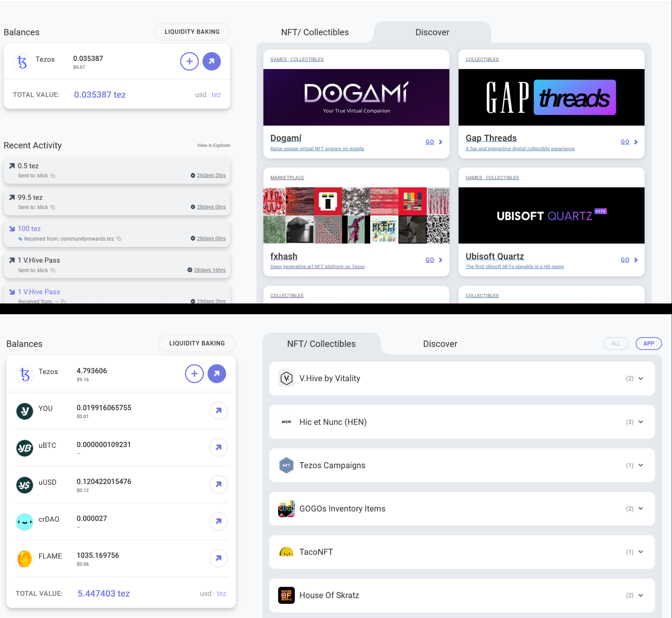The image size is (672, 618).
Task: Copy address icon in sent V.Hive Pass row
Action: pyautogui.click(x=53, y=270)
